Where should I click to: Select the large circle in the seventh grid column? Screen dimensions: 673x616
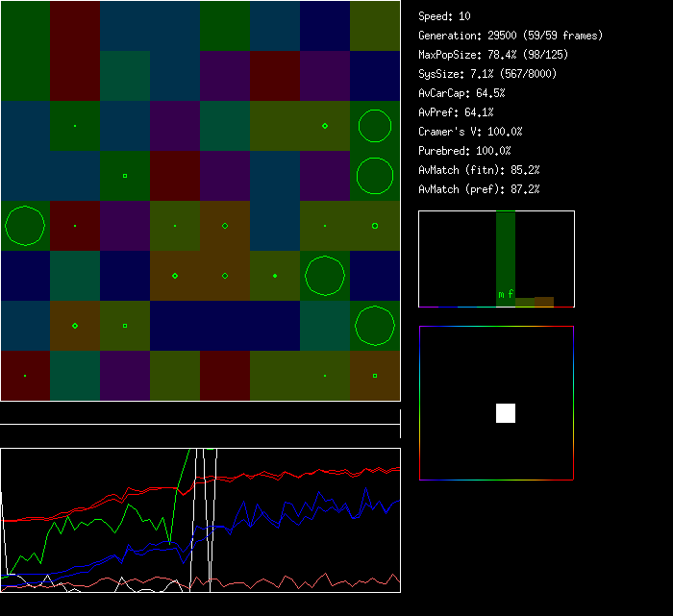(x=325, y=276)
